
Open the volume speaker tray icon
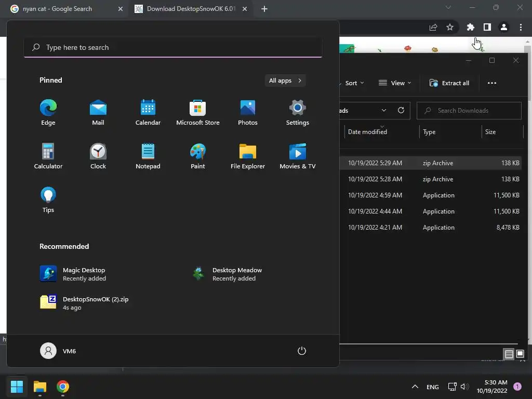(464, 387)
